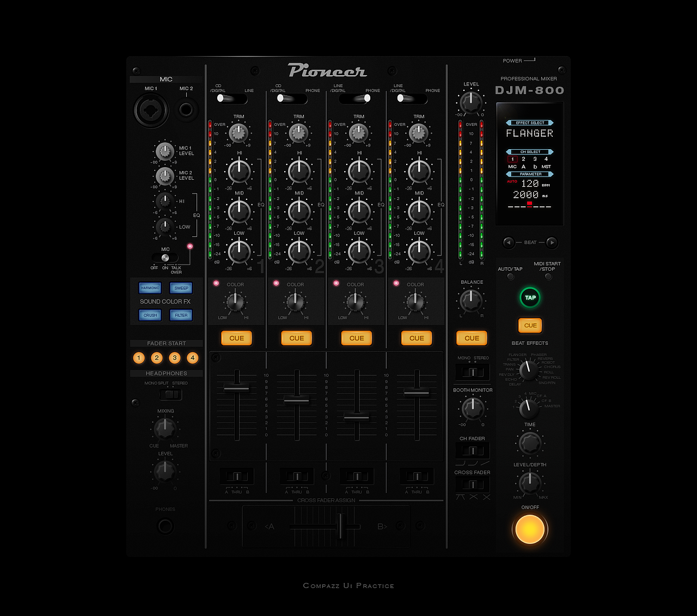Click the BEAT right arrow button
Image resolution: width=697 pixels, height=616 pixels.
pos(552,242)
